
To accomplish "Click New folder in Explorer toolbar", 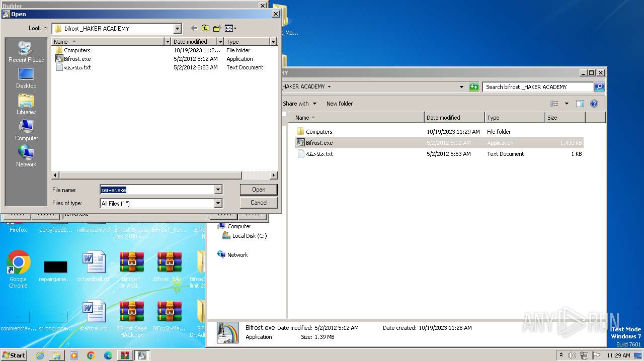I will pyautogui.click(x=340, y=104).
